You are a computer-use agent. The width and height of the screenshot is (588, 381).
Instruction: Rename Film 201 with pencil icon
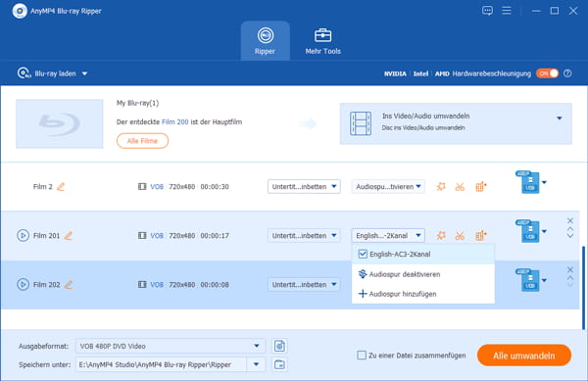click(x=69, y=236)
